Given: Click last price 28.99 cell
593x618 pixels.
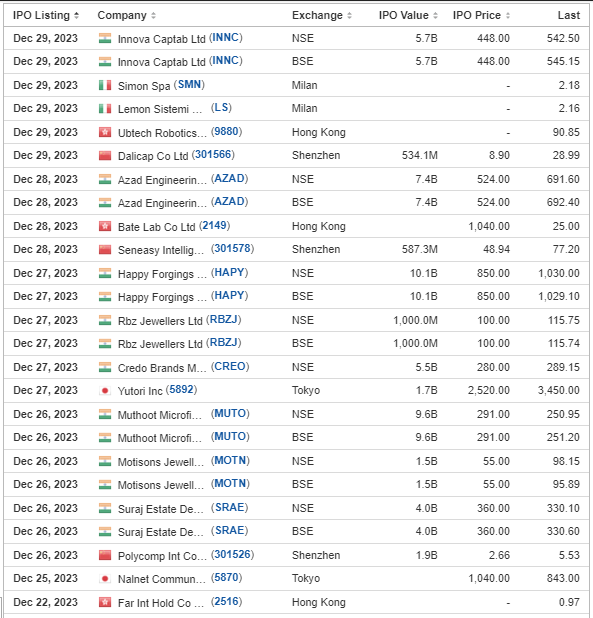Looking at the screenshot, I should click(566, 156).
